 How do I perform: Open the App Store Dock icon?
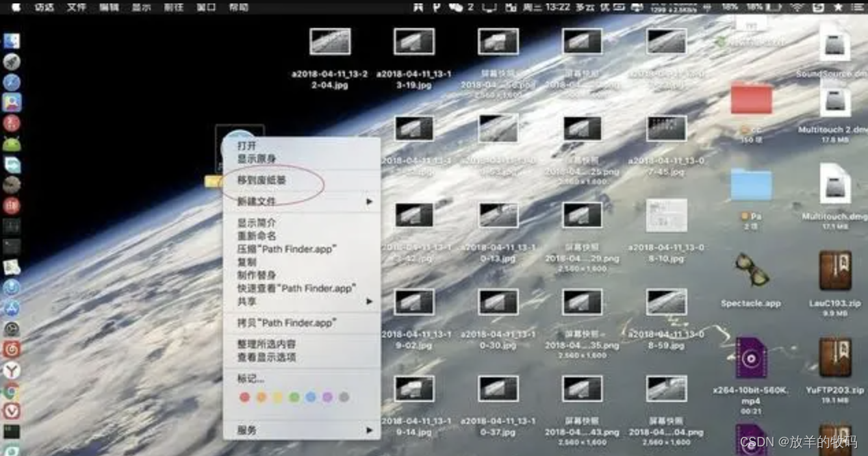[x=12, y=309]
